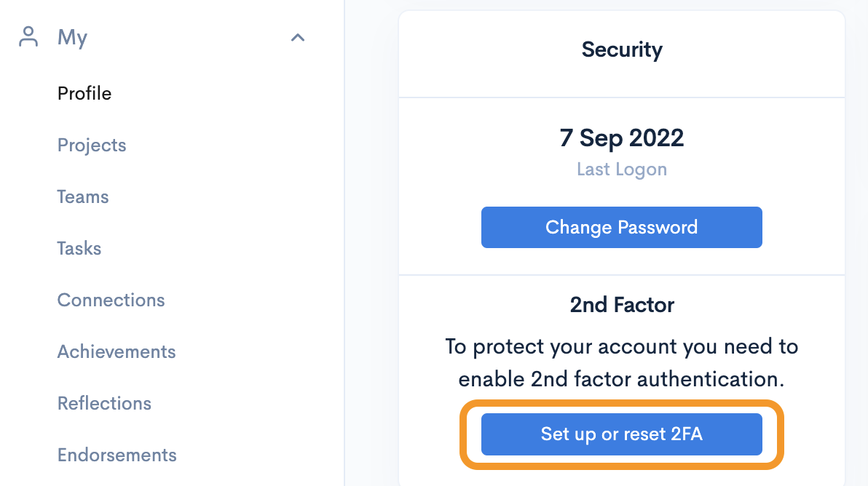Image resolution: width=868 pixels, height=486 pixels.
Task: Open Reflections in the sidebar
Action: (x=104, y=404)
